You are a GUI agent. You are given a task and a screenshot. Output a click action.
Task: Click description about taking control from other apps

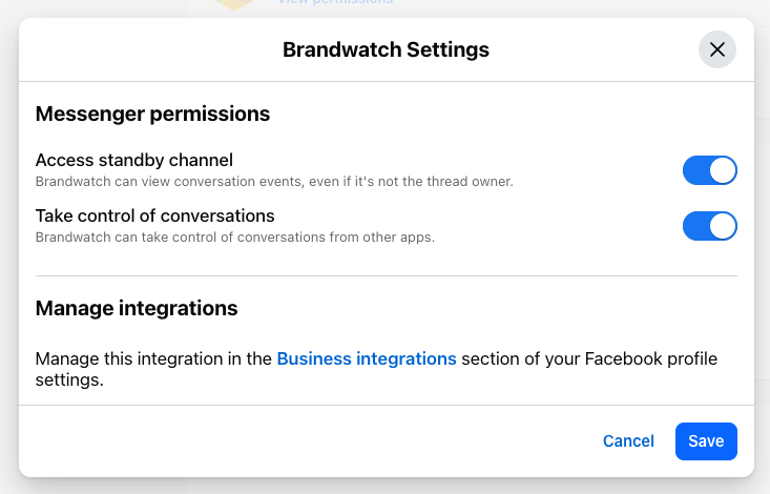[235, 237]
